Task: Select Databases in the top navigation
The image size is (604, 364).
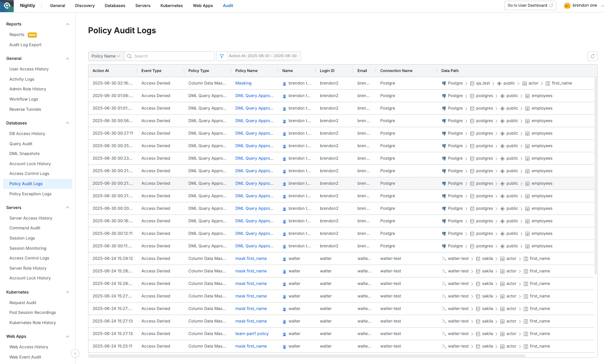Action: (x=115, y=5)
